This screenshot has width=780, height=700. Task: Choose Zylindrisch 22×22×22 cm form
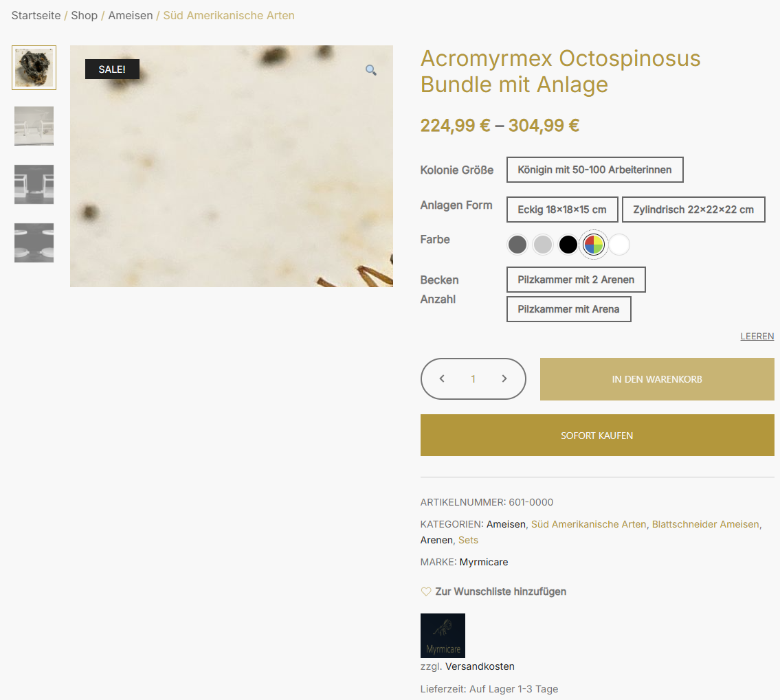click(693, 210)
